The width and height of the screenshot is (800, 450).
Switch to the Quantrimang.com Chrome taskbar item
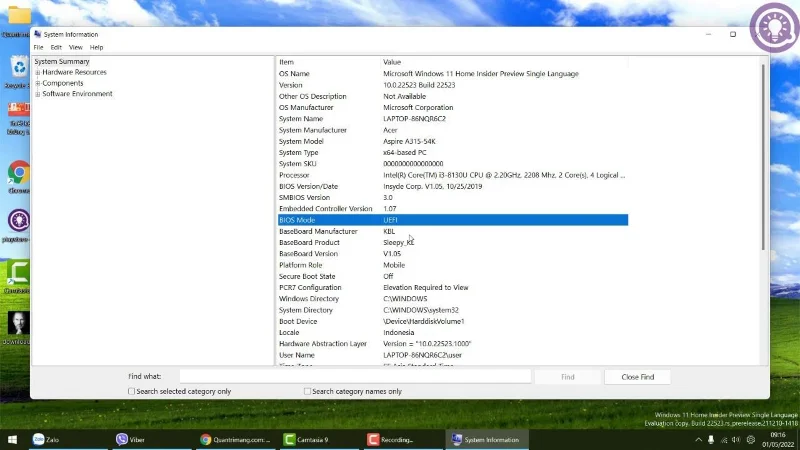click(x=235, y=439)
